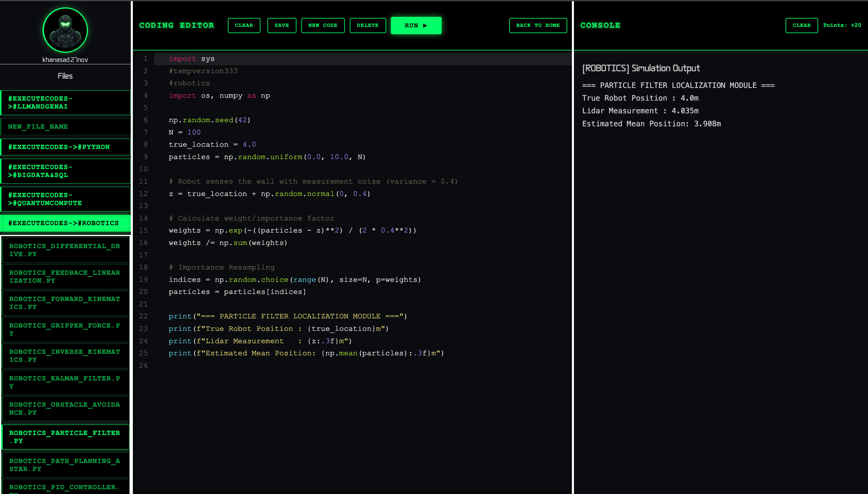Click 'Lidar Measurement : 4.035m' output

coord(640,111)
